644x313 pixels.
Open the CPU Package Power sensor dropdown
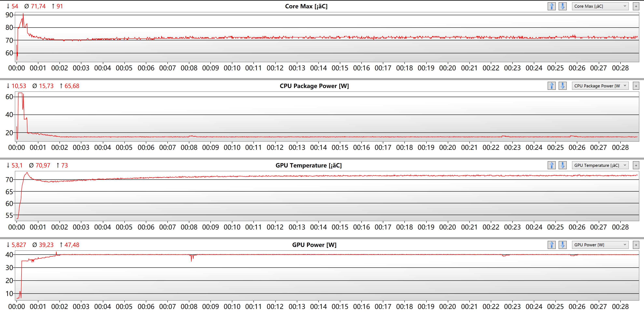pyautogui.click(x=600, y=86)
